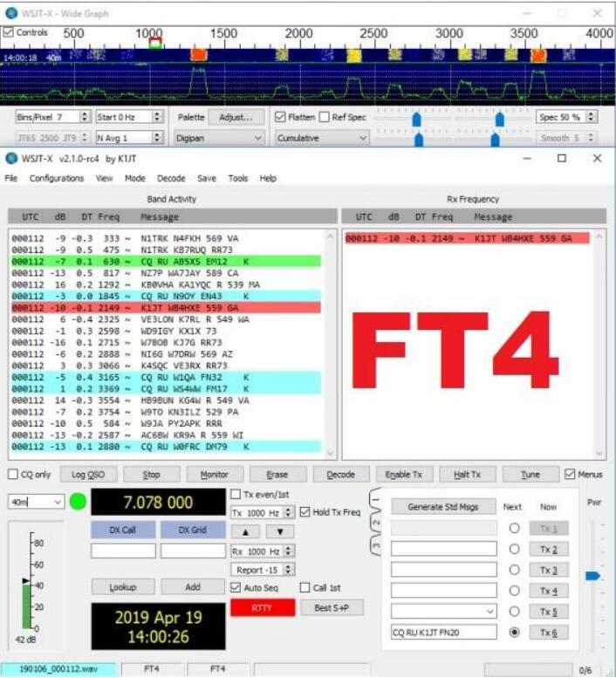Increase Tx 1000 Hz frequency stepper
Viewport: 616px width, 678px height.
point(288,510)
